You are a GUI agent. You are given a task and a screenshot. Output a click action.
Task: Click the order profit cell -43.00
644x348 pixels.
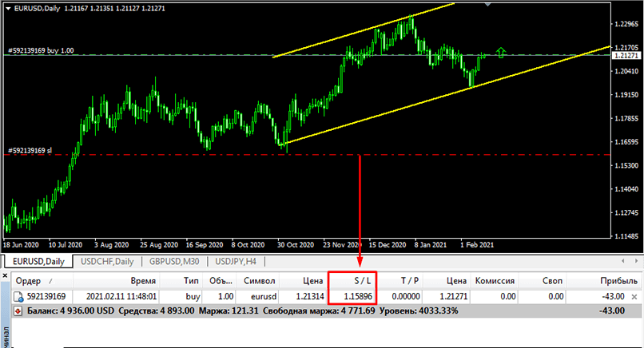pyautogui.click(x=611, y=296)
